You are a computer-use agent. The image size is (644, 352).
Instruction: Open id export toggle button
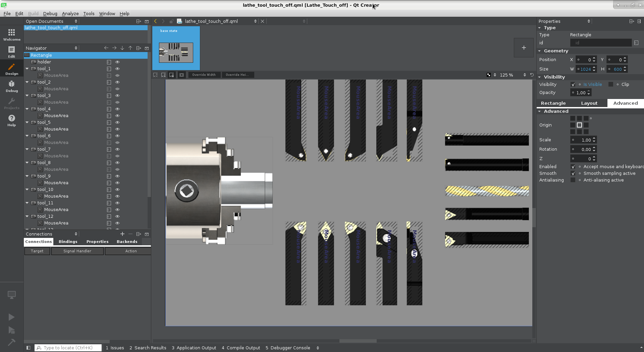(x=636, y=43)
